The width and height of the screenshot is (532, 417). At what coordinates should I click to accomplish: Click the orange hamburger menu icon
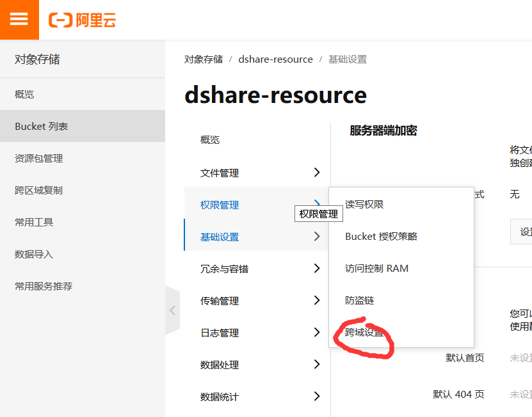[x=19, y=19]
